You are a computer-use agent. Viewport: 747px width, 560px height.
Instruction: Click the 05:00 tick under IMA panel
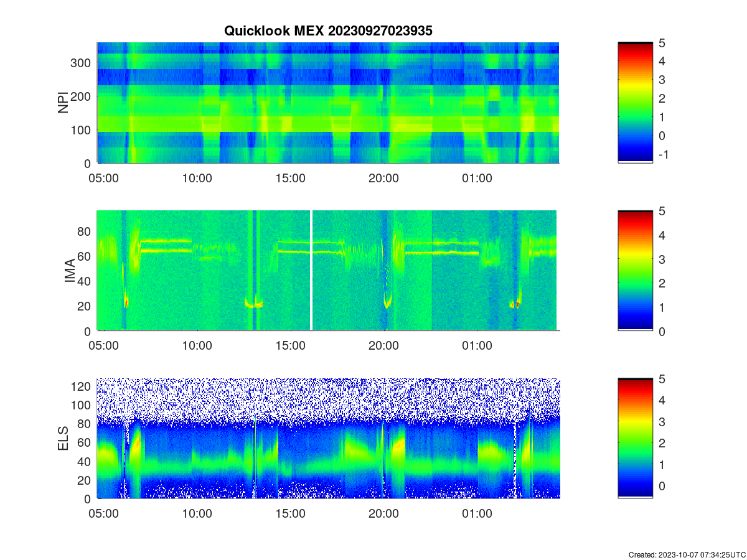coord(104,346)
